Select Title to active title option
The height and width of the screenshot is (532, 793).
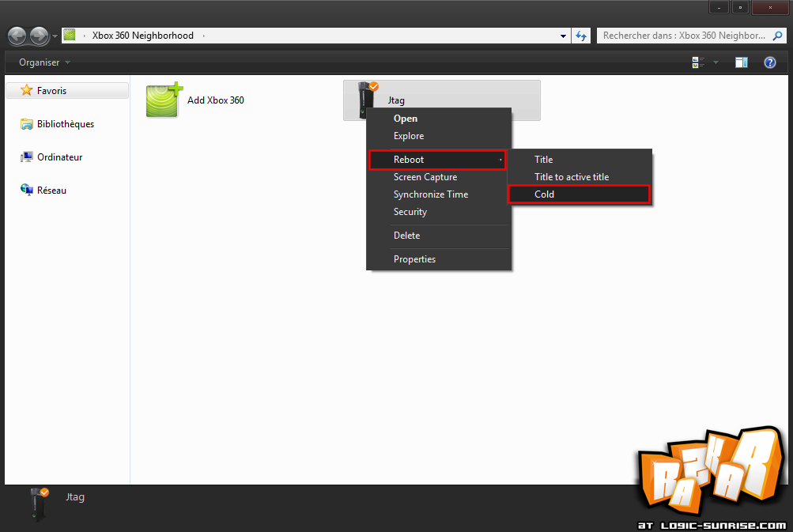pos(580,177)
